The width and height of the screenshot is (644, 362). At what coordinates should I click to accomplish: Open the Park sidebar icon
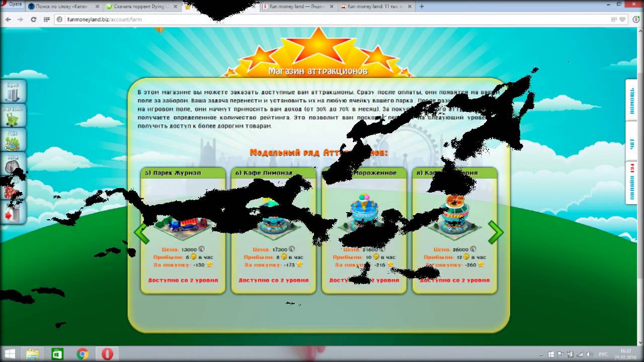pyautogui.click(x=13, y=140)
